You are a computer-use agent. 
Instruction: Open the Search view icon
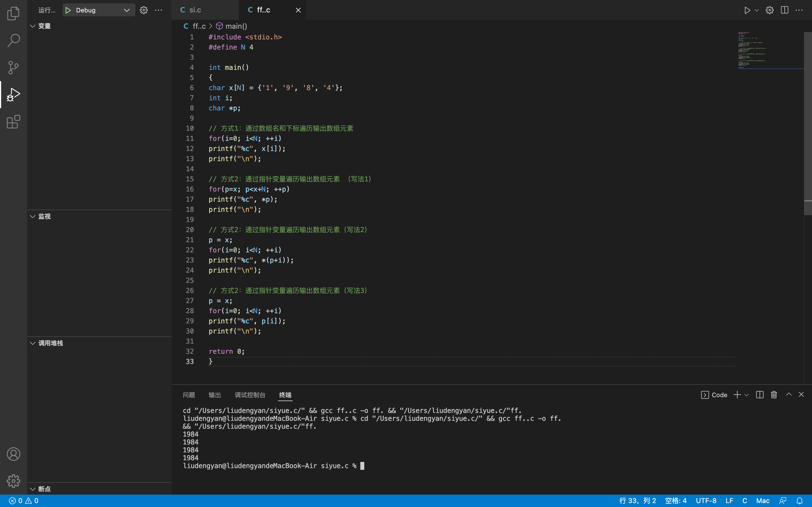tap(14, 40)
